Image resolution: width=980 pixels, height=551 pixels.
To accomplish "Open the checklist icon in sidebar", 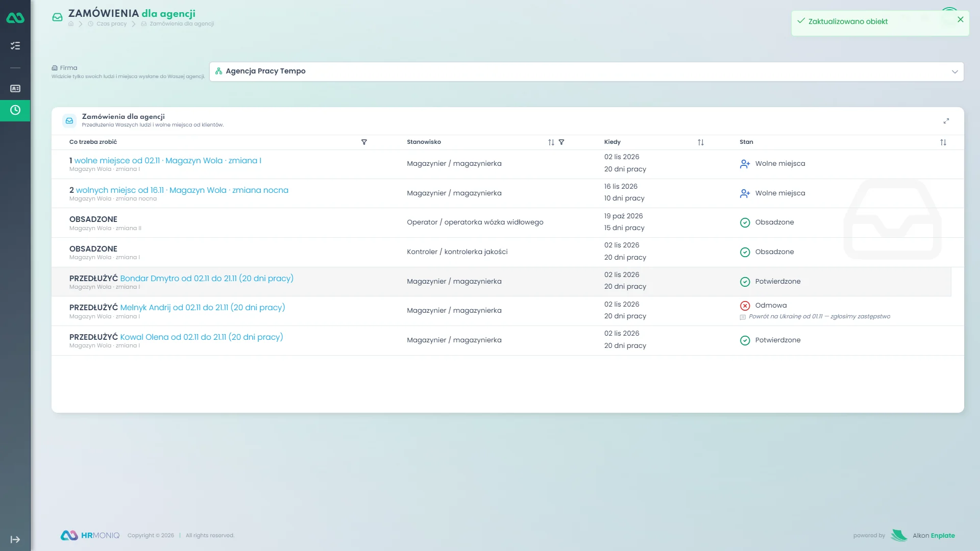I will click(x=15, y=46).
